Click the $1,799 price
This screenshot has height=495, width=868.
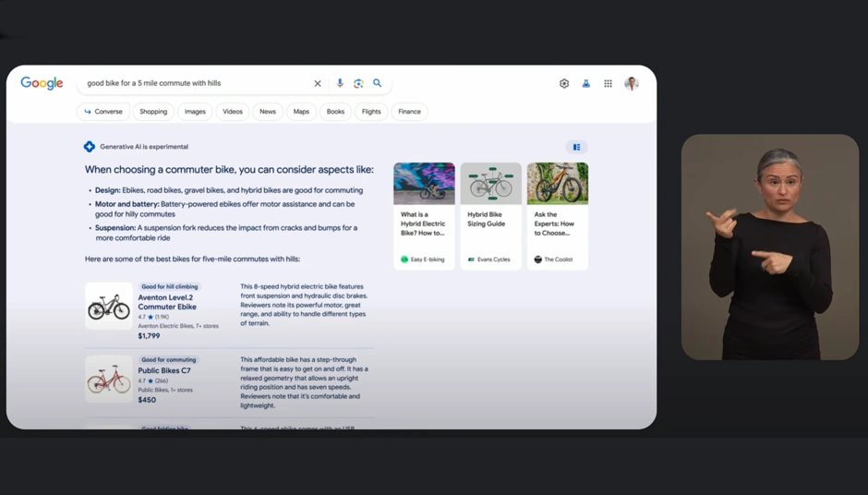[x=149, y=335]
